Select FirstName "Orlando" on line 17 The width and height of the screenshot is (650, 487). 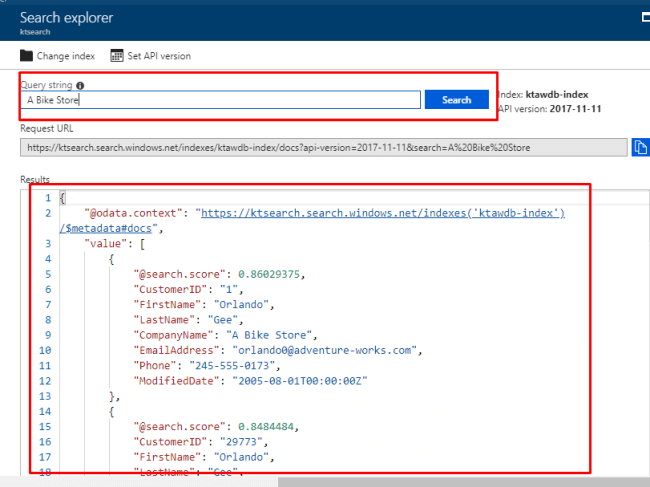coord(204,457)
